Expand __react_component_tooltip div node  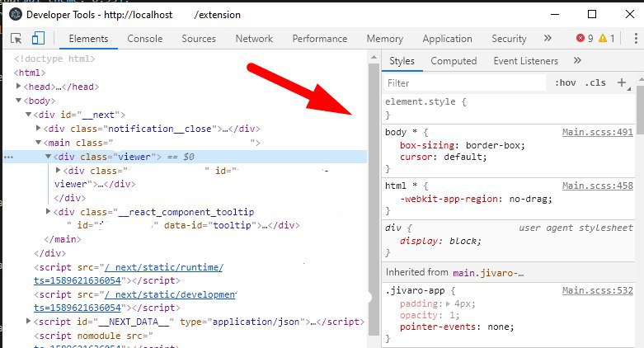pyautogui.click(x=48, y=212)
